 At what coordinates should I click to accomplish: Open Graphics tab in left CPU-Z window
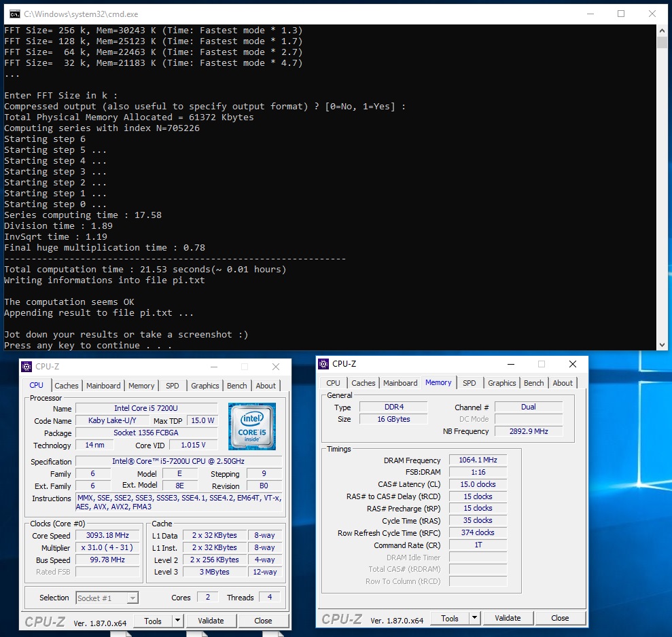[205, 386]
